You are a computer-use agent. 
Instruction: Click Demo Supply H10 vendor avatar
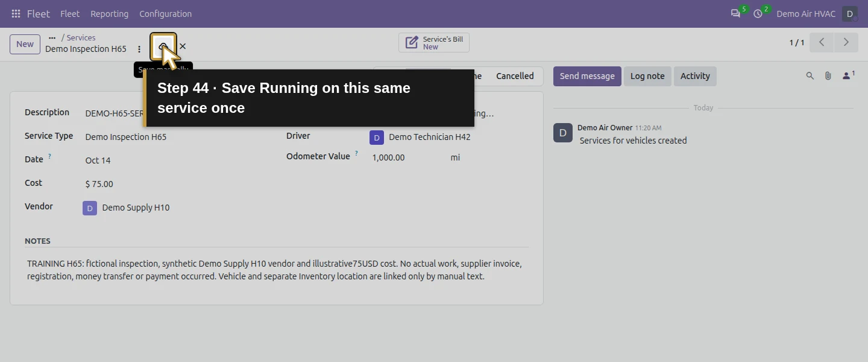[x=90, y=208]
